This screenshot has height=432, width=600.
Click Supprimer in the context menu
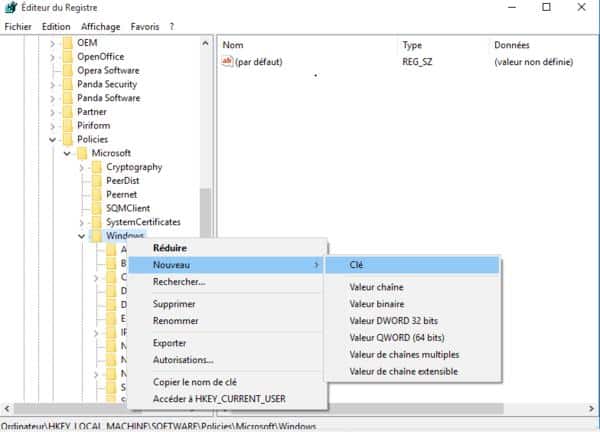174,304
